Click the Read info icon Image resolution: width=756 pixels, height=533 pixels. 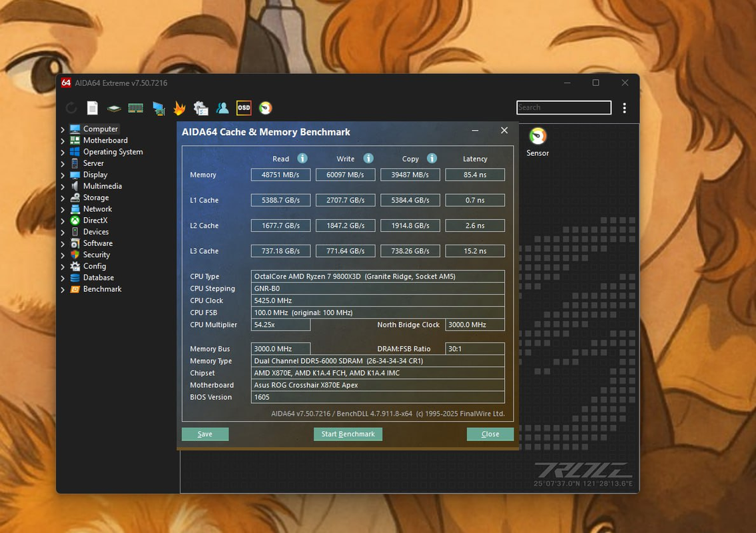click(302, 158)
